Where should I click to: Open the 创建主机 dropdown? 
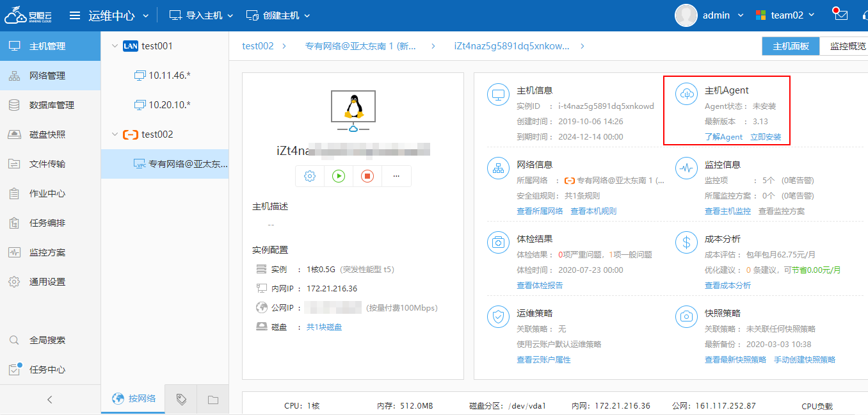point(278,15)
